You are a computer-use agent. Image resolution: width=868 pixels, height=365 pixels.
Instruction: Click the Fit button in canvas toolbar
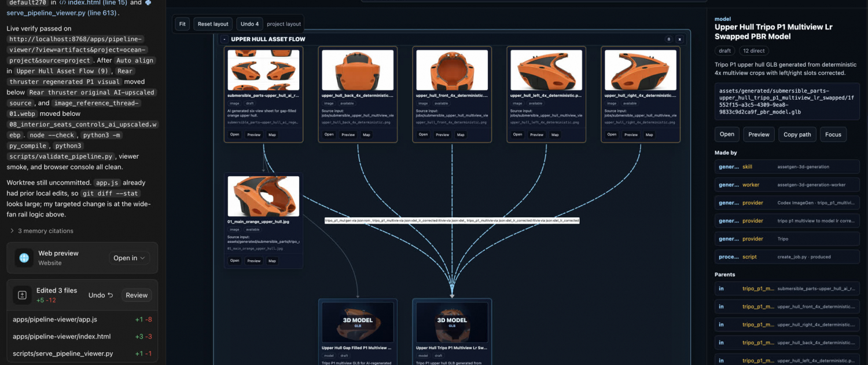pos(182,24)
